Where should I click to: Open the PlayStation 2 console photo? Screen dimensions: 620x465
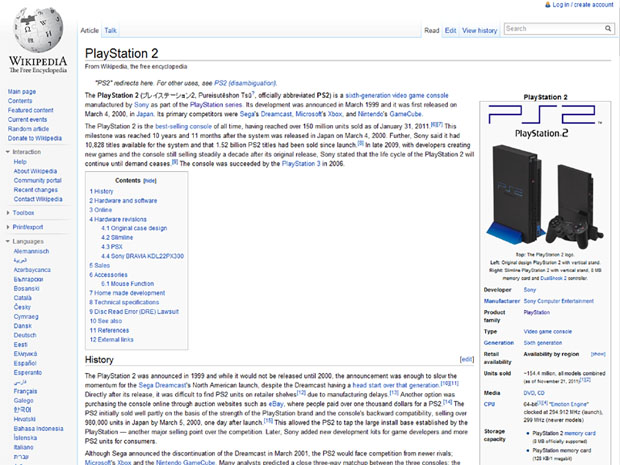(545, 195)
